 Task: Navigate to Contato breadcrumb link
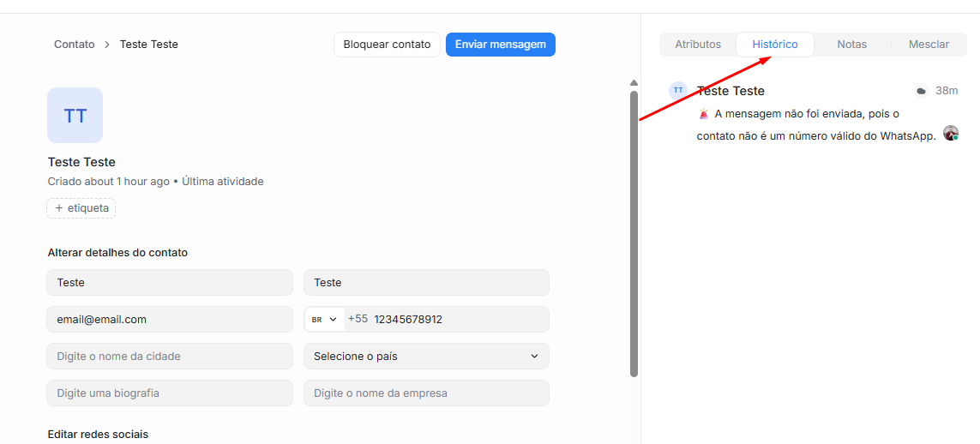[75, 45]
